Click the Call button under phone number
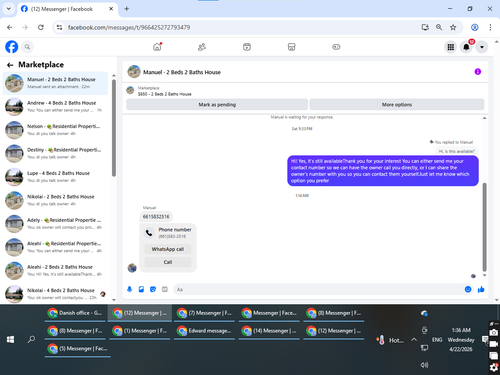This screenshot has width=500, height=375. [168, 262]
